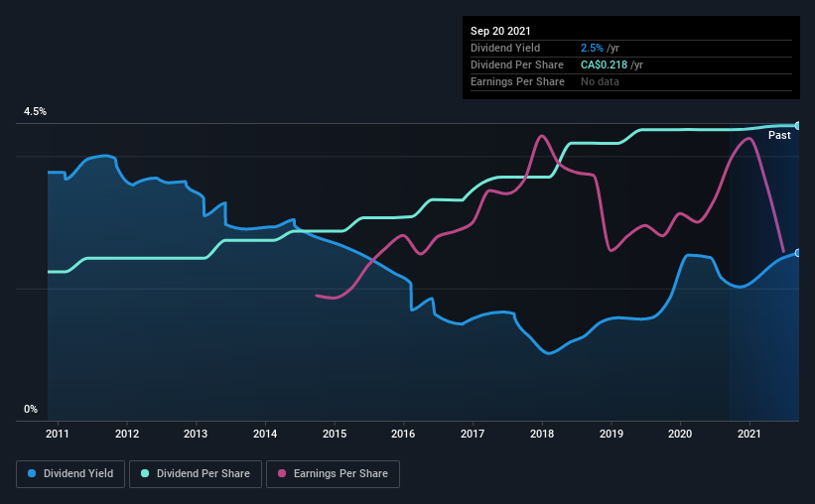Click the 2015 x-axis label

[335, 434]
